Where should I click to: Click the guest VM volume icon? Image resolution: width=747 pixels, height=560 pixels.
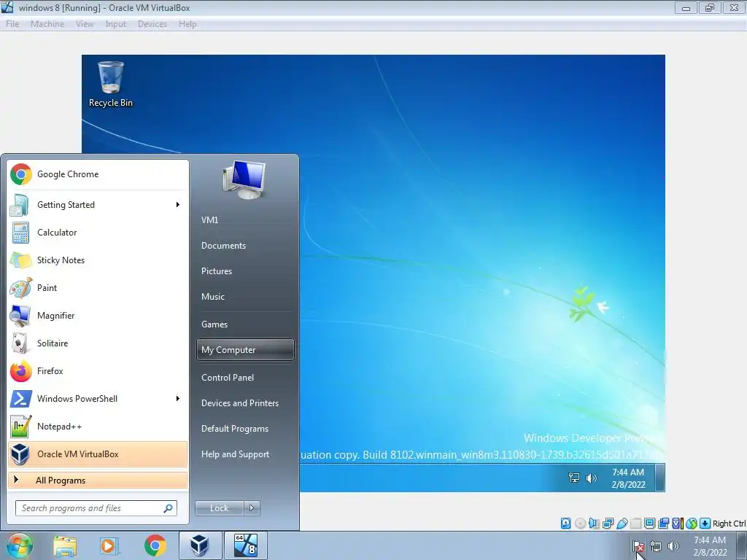[x=591, y=478]
